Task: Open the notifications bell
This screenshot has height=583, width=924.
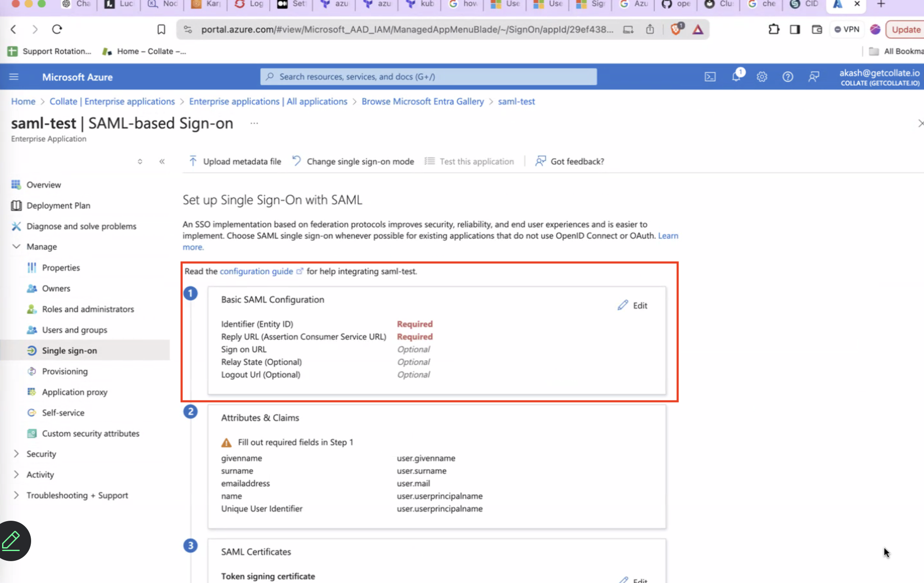Action: 736,77
